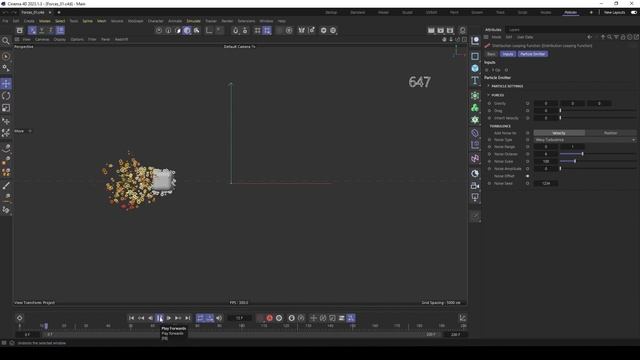Click the red Record keyframe button

pyautogui.click(x=269, y=318)
